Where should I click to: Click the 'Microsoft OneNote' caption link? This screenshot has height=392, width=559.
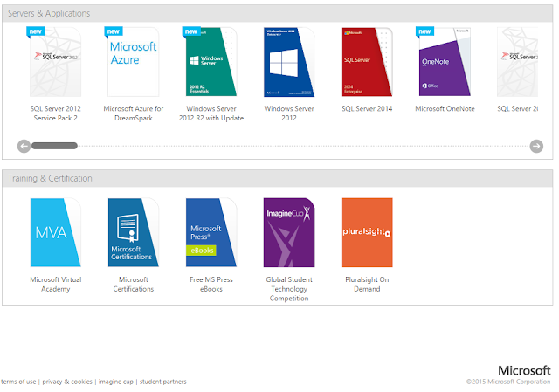[445, 108]
